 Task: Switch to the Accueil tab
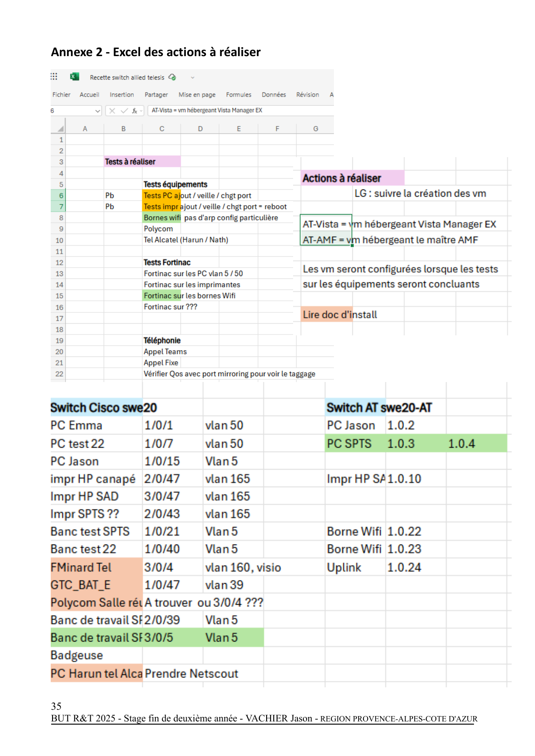[x=89, y=95]
